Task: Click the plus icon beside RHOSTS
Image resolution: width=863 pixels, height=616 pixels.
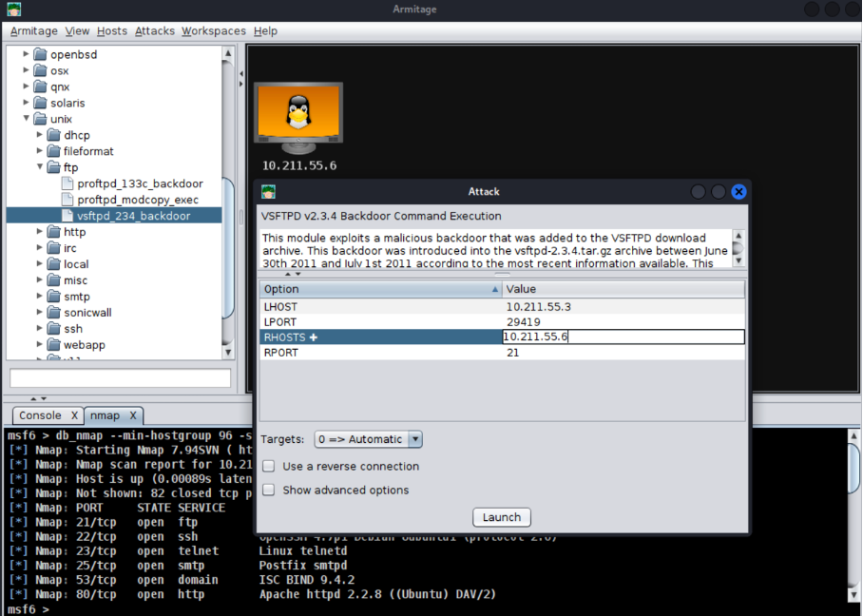Action: 313,337
